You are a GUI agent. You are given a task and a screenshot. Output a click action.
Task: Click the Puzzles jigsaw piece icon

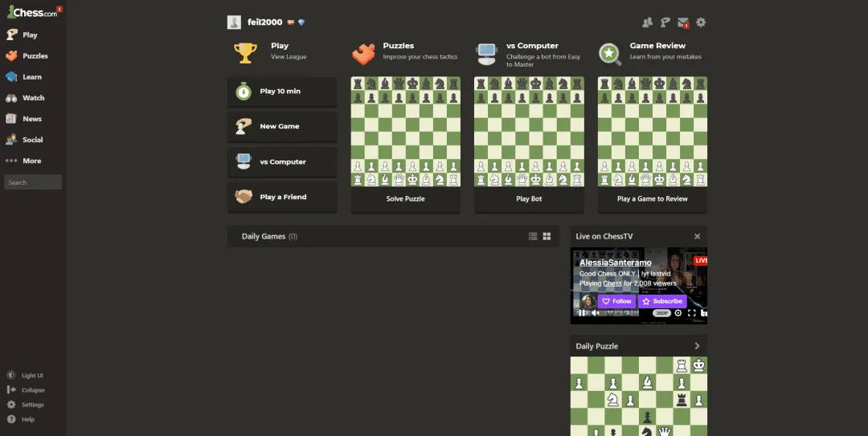coord(363,55)
